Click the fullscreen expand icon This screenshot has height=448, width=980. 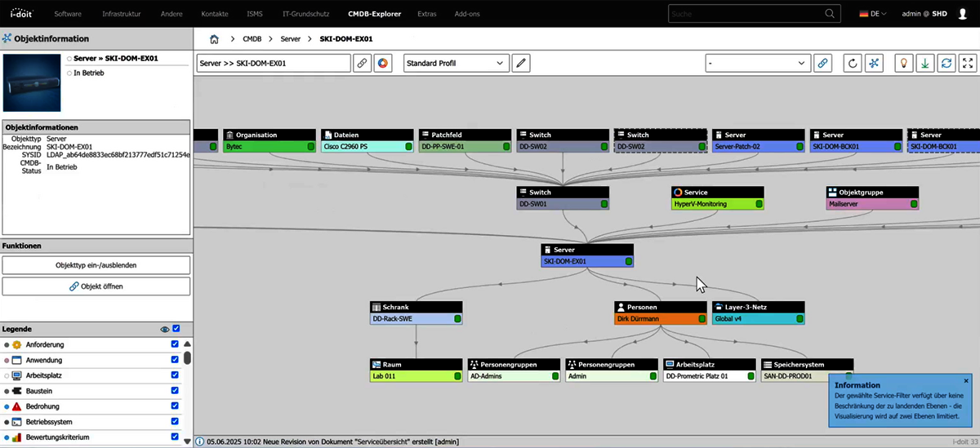point(968,63)
